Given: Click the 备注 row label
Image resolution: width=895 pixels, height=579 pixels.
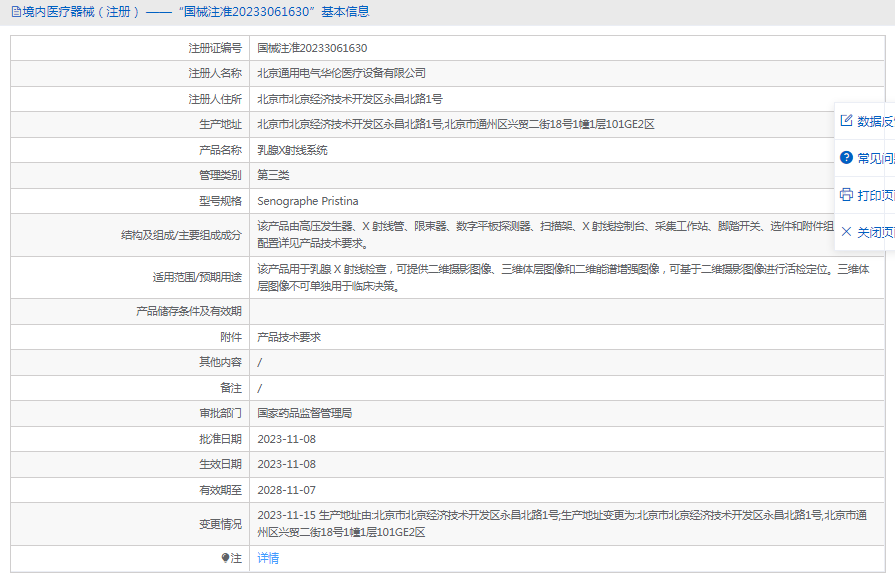Looking at the screenshot, I should point(231,388).
